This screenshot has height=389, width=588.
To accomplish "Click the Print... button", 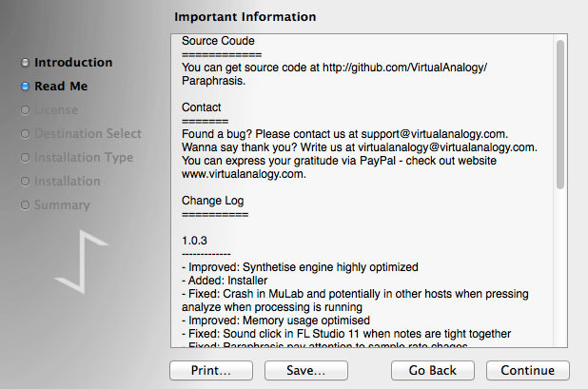I will pyautogui.click(x=211, y=370).
